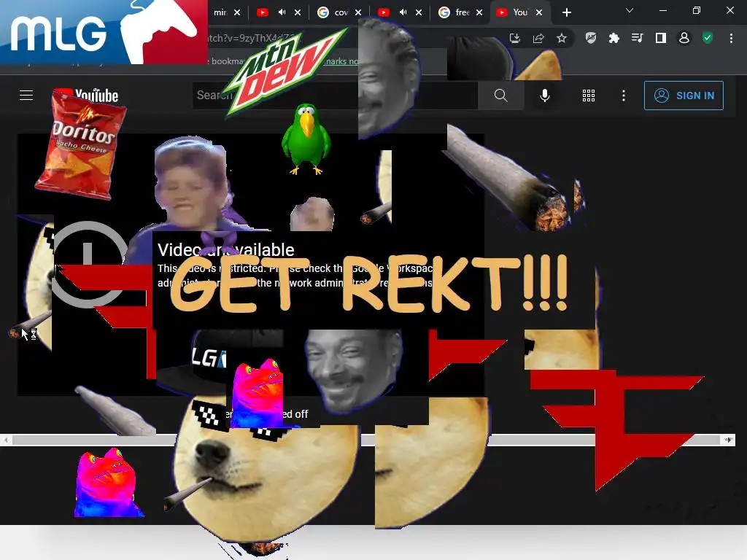The image size is (747, 560).
Task: Mute audio on YouTube tab before 'cov'
Action: coord(282,12)
